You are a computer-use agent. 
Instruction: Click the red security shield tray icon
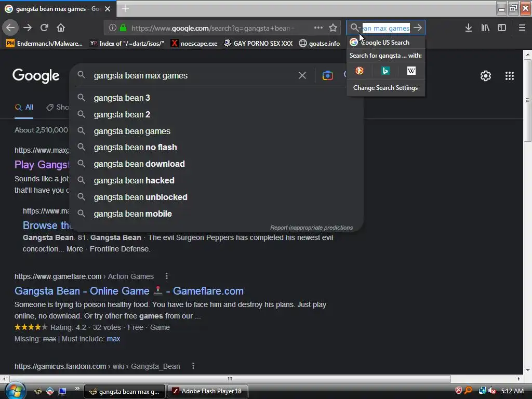coord(458,391)
